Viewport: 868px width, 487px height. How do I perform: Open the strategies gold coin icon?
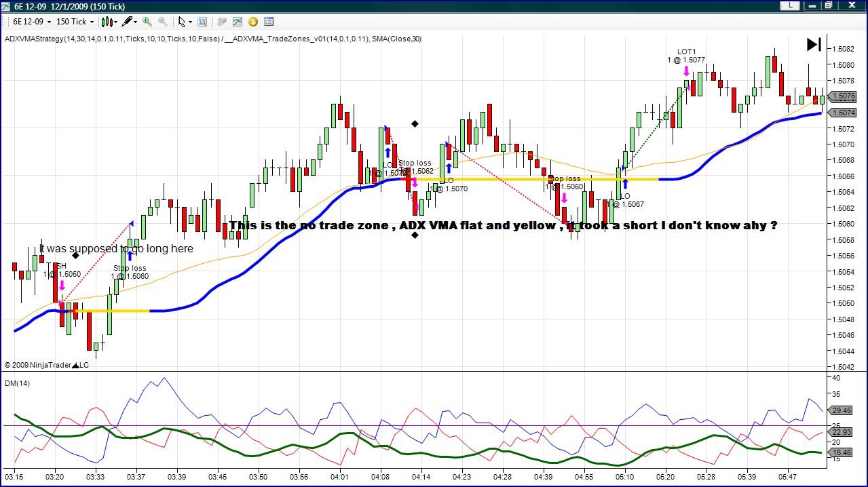253,22
